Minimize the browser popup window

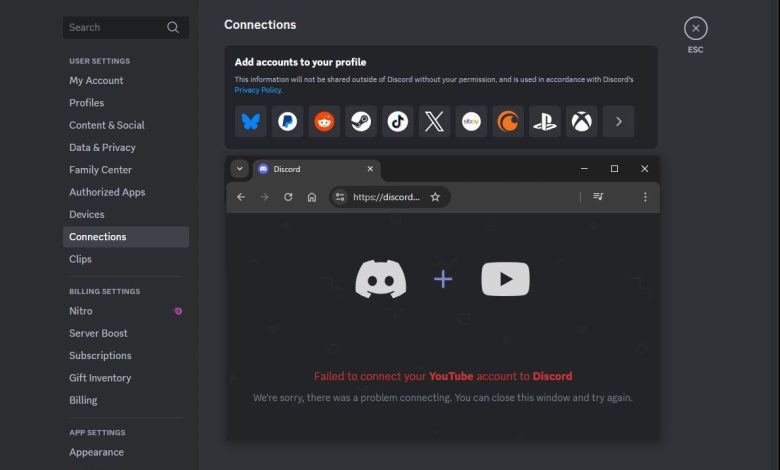[x=585, y=169]
